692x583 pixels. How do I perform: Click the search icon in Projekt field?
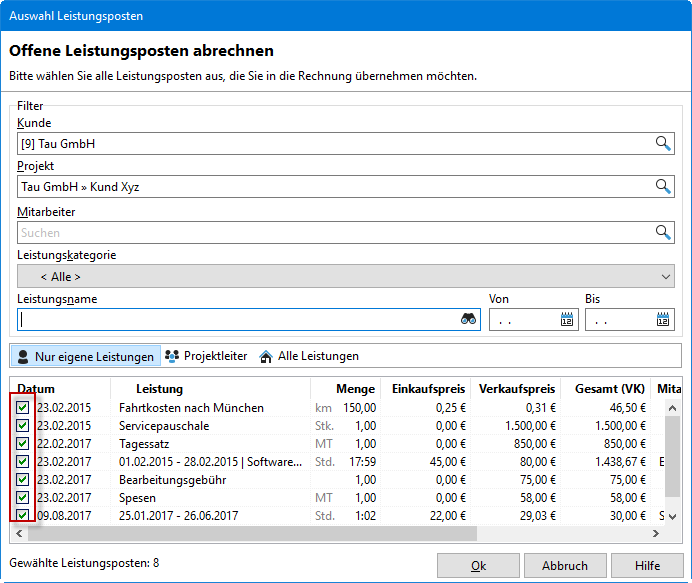click(663, 187)
